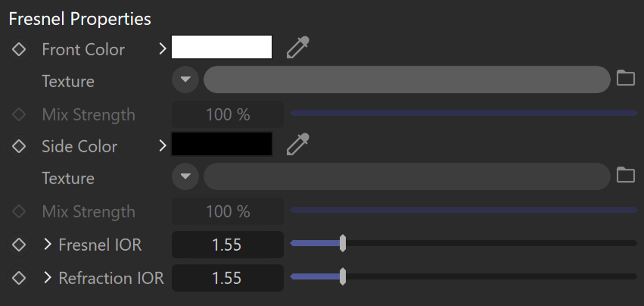Toggle the Front Color keyframe diamond

point(19,49)
